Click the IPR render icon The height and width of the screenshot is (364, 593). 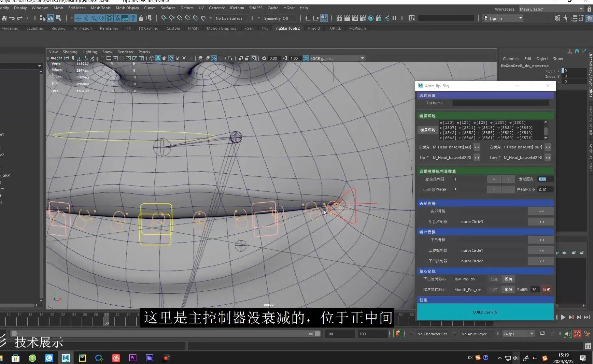click(x=355, y=18)
